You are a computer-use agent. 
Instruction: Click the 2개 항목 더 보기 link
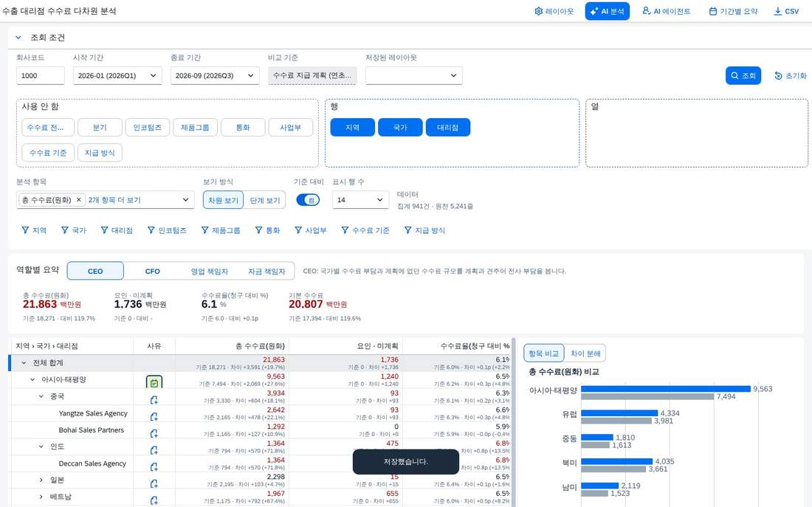coord(114,200)
